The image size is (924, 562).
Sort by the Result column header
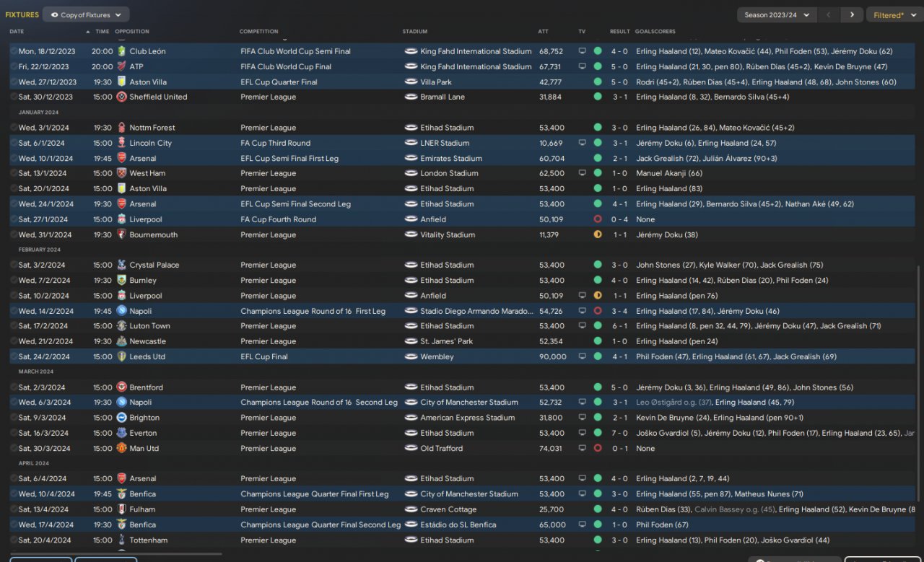click(x=619, y=32)
